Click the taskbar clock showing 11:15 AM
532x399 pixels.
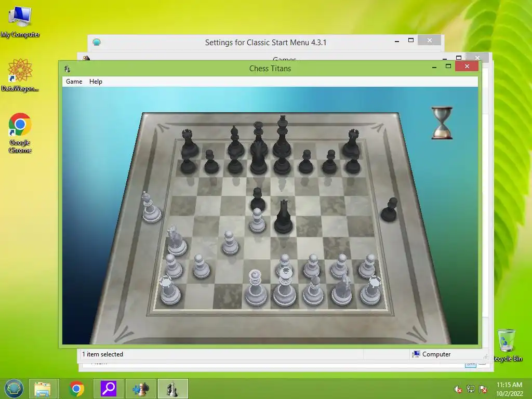coord(509,389)
